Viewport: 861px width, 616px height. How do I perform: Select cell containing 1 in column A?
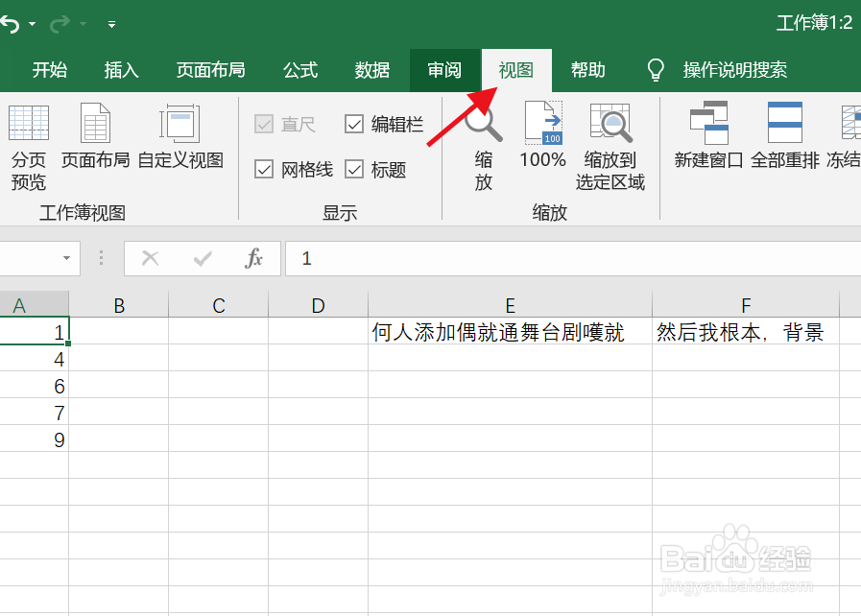34,331
